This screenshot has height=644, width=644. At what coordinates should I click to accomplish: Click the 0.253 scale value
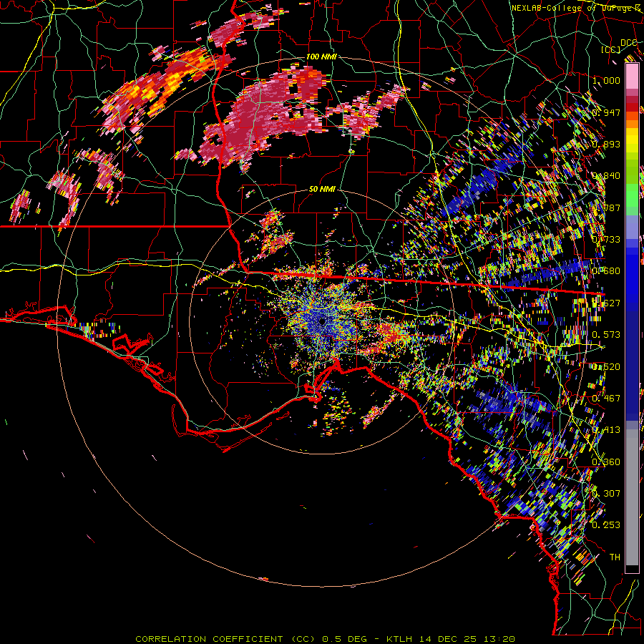tap(606, 525)
